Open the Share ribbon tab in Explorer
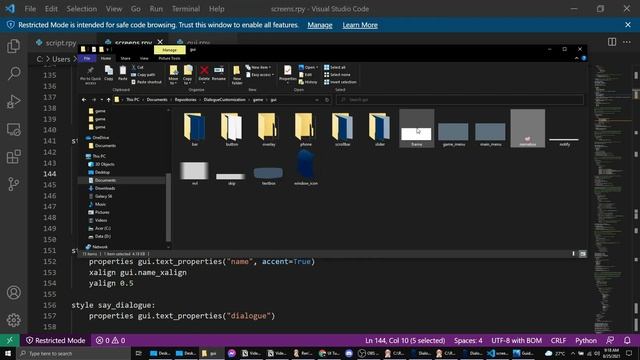This screenshot has width=640, height=360. 125,58
